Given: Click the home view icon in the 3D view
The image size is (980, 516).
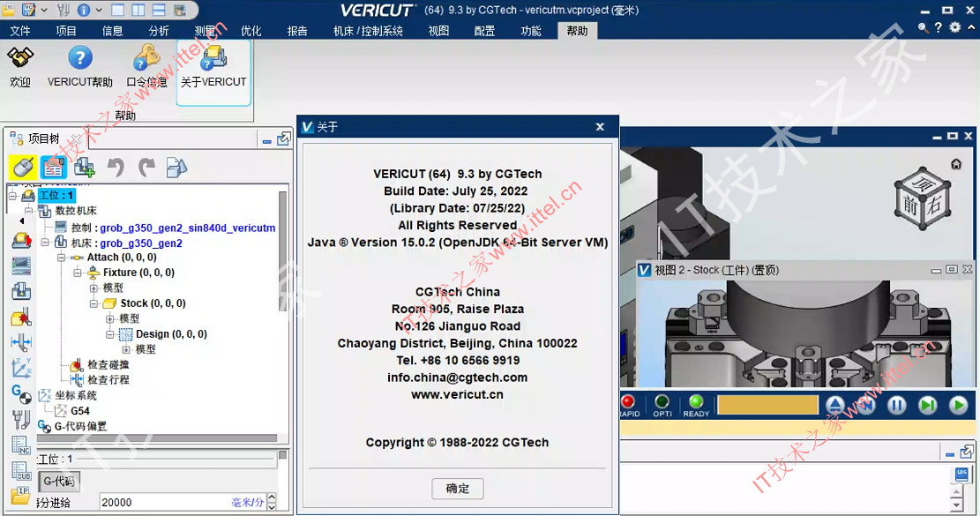Looking at the screenshot, I should pyautogui.click(x=956, y=164).
